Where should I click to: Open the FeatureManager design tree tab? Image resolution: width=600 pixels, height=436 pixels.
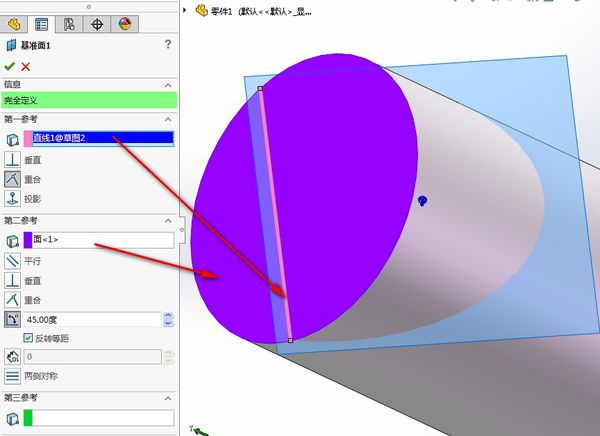pyautogui.click(x=14, y=24)
